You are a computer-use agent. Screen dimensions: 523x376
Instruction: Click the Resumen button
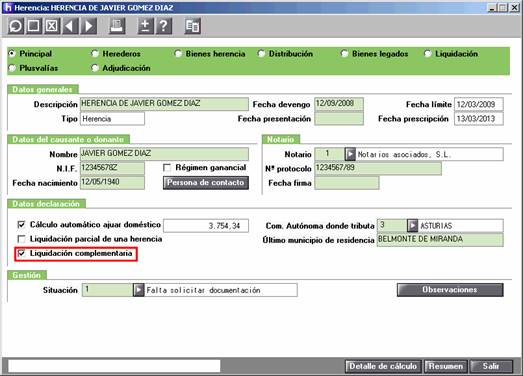(446, 366)
